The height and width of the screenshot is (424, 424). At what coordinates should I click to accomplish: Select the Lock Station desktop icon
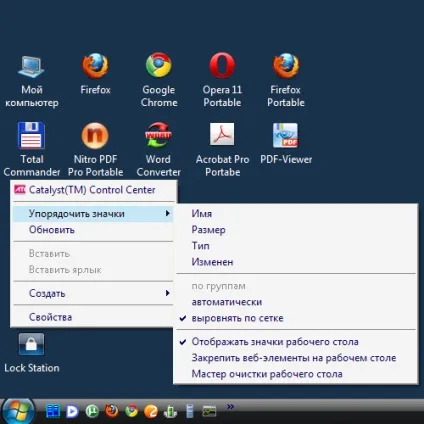click(31, 344)
